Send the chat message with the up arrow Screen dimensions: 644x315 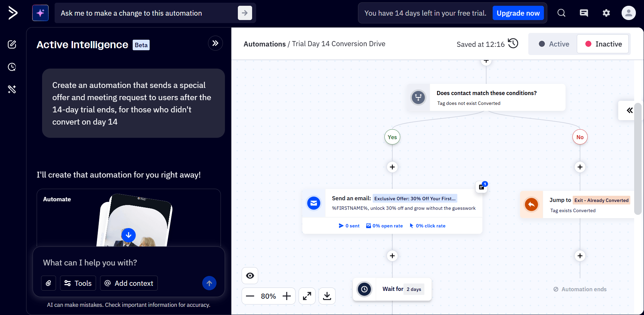click(x=209, y=283)
